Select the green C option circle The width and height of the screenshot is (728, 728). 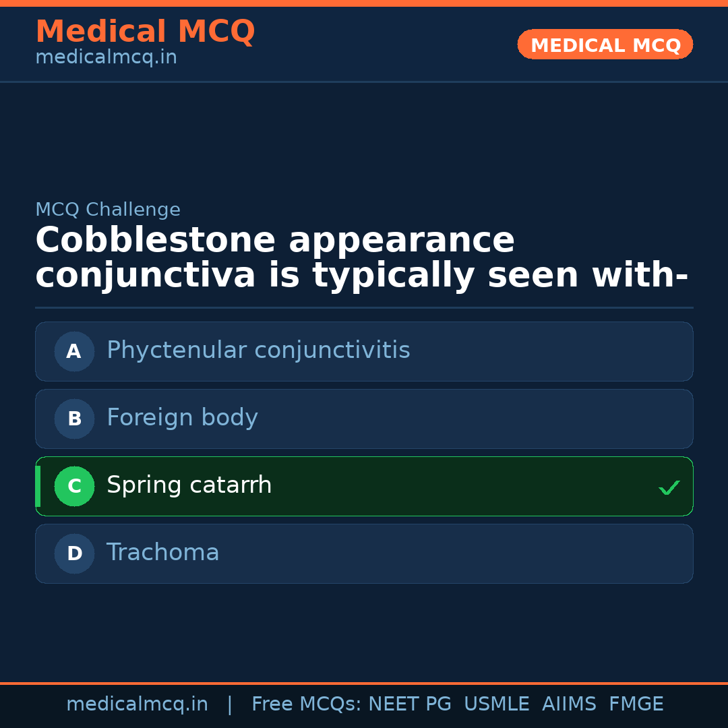tap(74, 486)
